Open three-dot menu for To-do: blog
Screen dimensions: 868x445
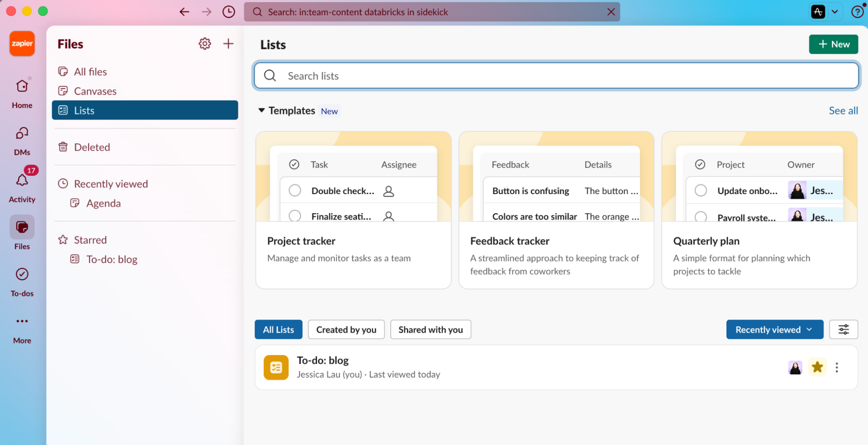click(x=837, y=367)
